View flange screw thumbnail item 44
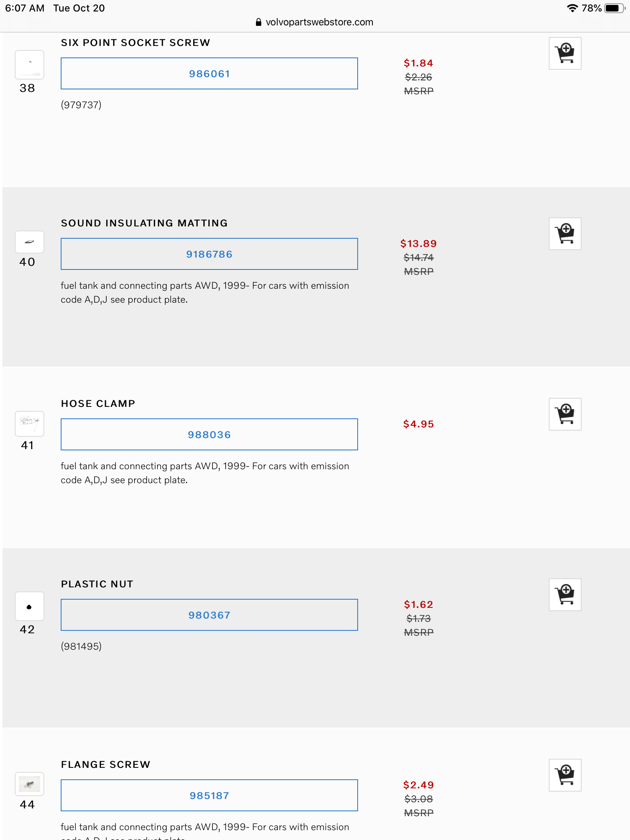Image resolution: width=630 pixels, height=840 pixels. pos(30,784)
